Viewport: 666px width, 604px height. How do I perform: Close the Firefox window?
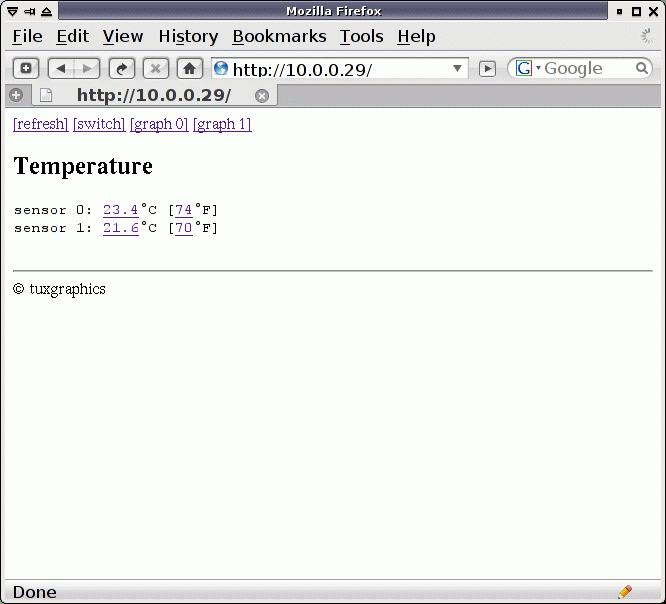pyautogui.click(x=654, y=12)
